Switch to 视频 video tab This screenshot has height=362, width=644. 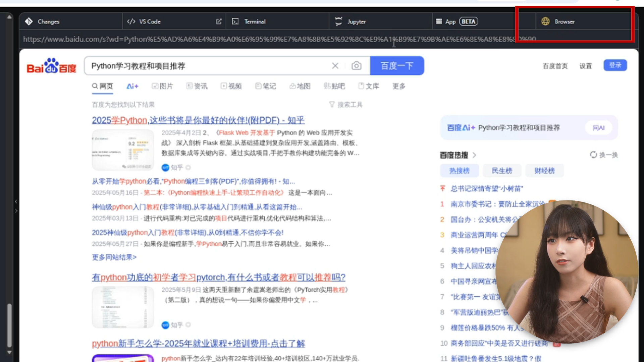[x=231, y=86]
